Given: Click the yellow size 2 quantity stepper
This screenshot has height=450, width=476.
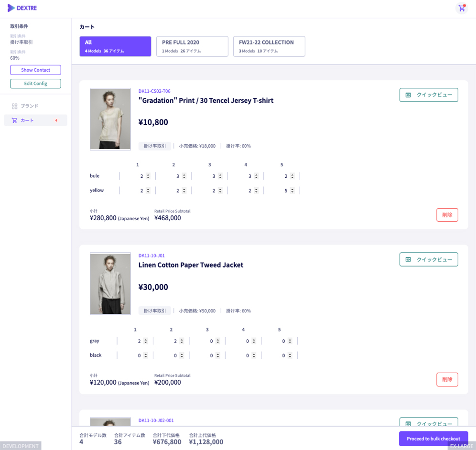Looking at the screenshot, I should point(184,191).
